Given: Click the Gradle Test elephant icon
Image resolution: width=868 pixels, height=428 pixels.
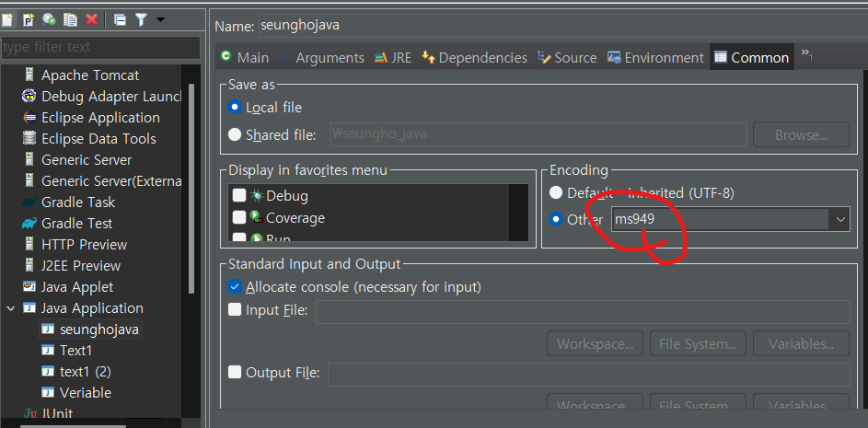Looking at the screenshot, I should tap(29, 223).
